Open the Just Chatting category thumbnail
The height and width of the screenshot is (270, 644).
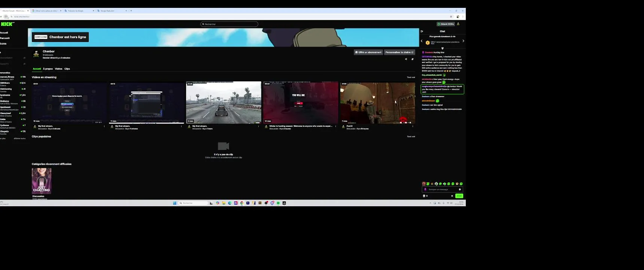pos(42,181)
